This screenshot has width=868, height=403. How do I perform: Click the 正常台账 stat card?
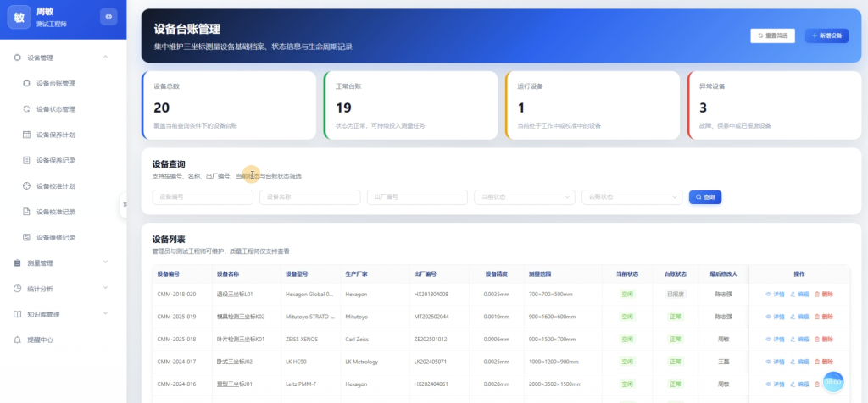pos(411,105)
